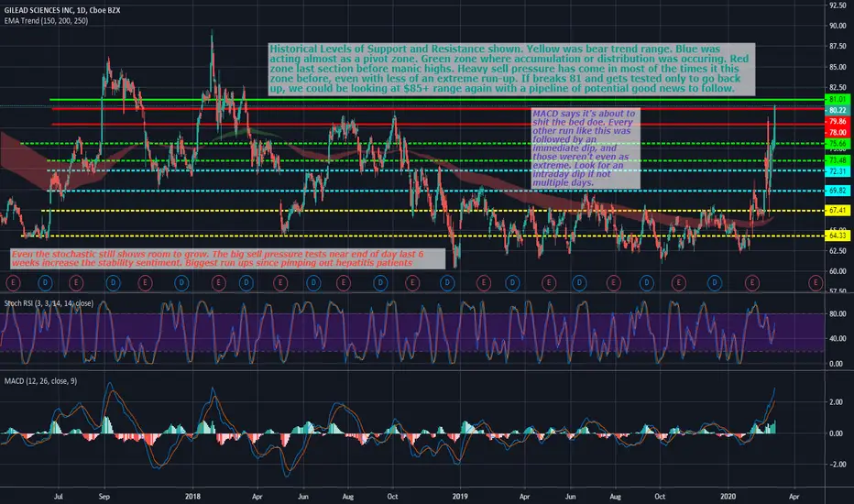Click the -2.00 level on MACD scale

[x=836, y=465]
